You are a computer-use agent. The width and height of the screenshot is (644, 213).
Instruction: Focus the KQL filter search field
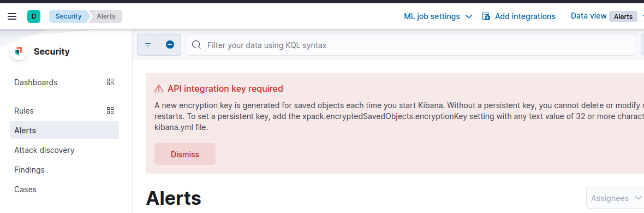pos(411,45)
